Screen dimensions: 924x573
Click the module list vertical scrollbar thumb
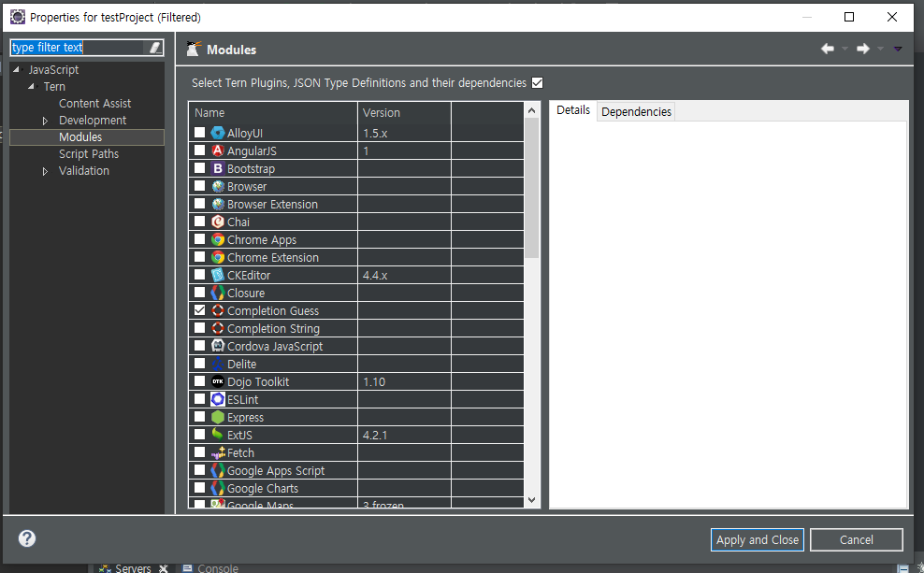click(531, 189)
